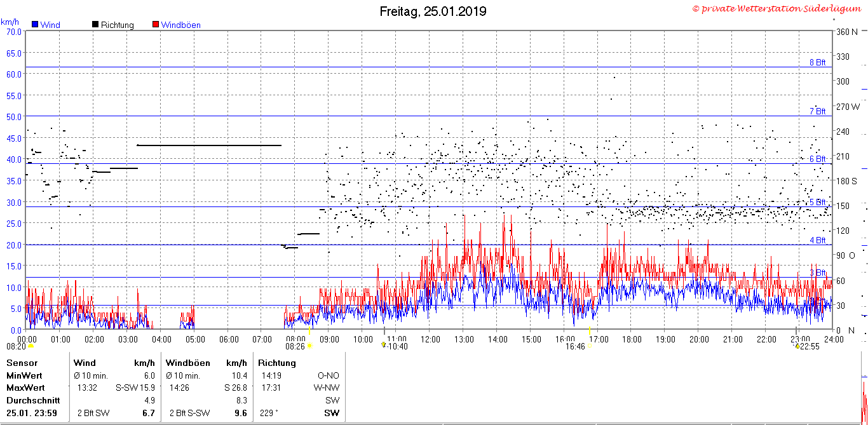
Task: Click the black Richtung legend swatch
Action: [95, 25]
